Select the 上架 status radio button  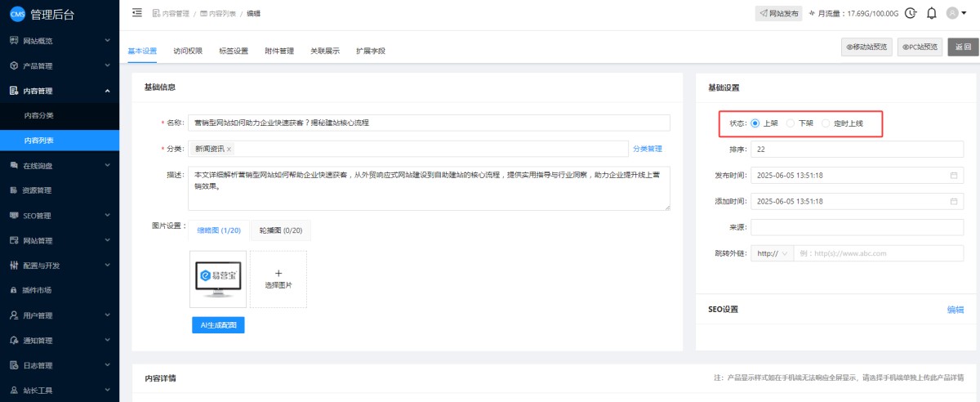pos(755,123)
